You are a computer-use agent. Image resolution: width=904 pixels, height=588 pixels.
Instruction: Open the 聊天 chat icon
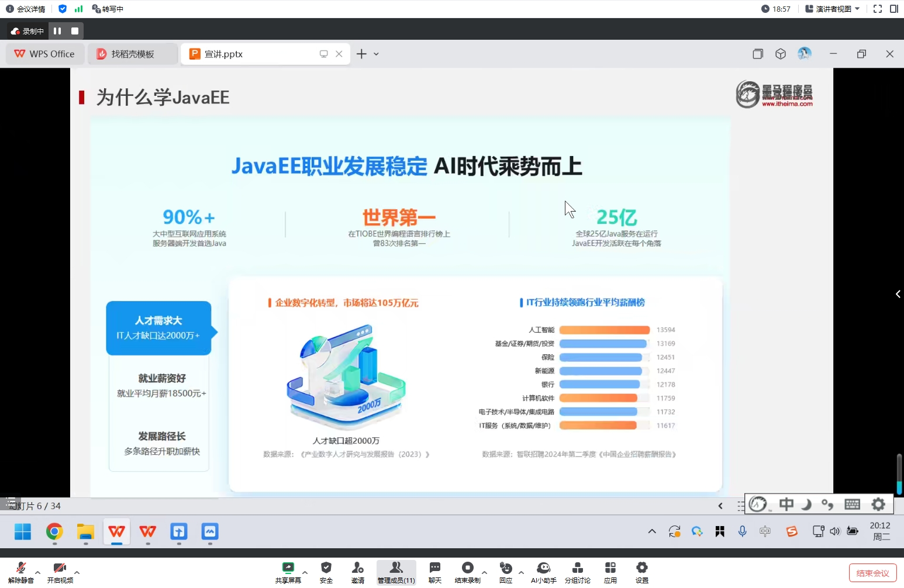(x=434, y=572)
